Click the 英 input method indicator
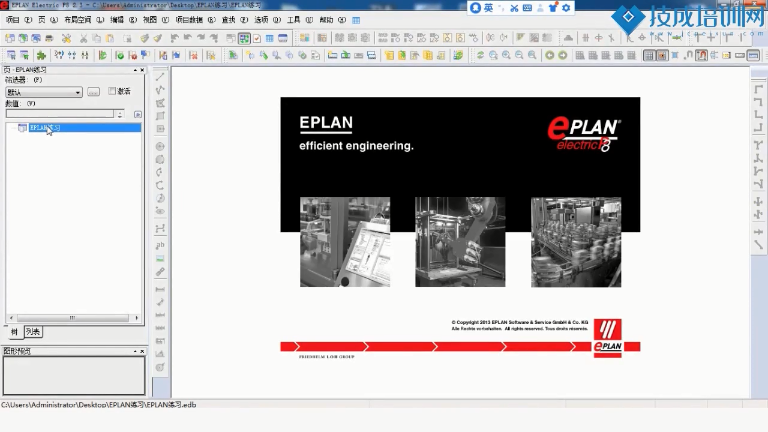Viewport: 768px width, 432px height. (488, 8)
